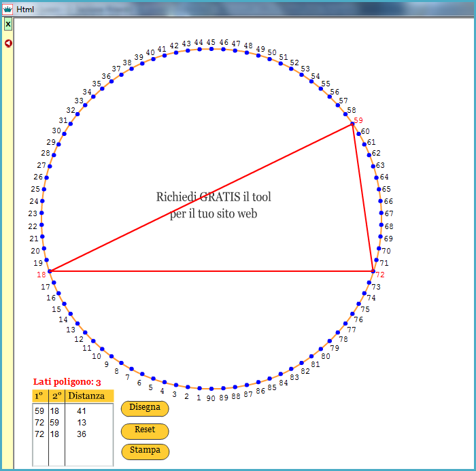The image size is (476, 471).
Task: Select circle point 5
Action: tap(153, 379)
